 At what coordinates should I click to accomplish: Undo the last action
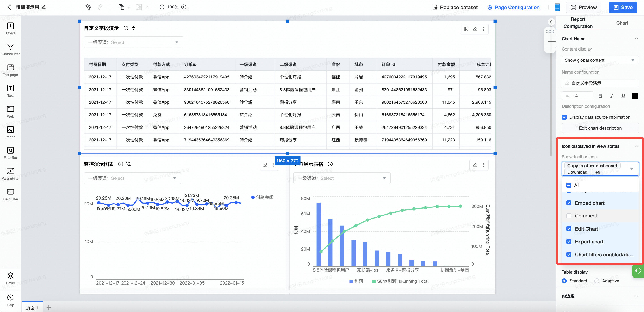coord(88,7)
